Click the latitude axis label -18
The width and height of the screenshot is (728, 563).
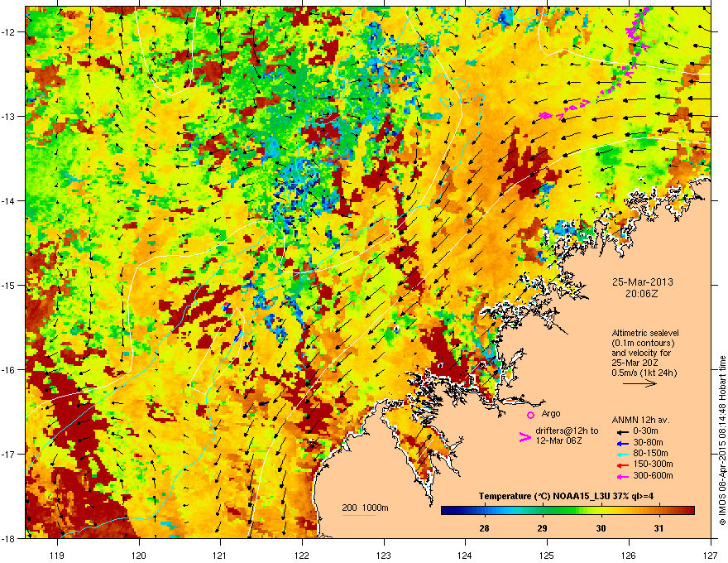coord(9,538)
